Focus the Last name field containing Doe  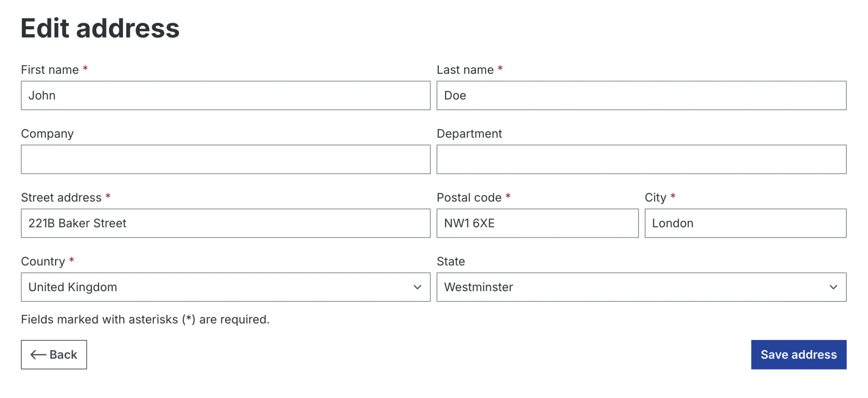(642, 95)
